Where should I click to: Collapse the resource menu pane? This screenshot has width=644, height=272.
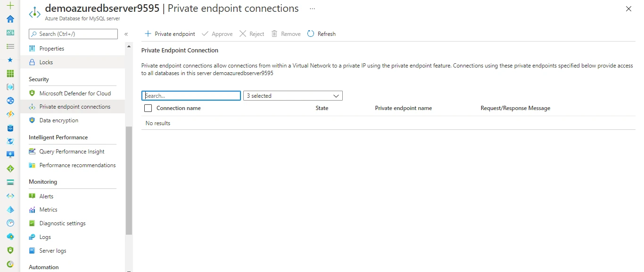[x=126, y=34]
